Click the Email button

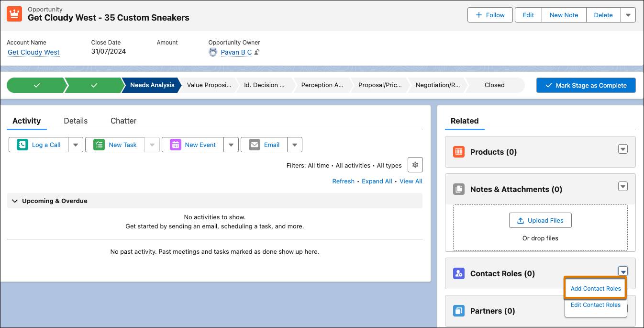(x=264, y=145)
